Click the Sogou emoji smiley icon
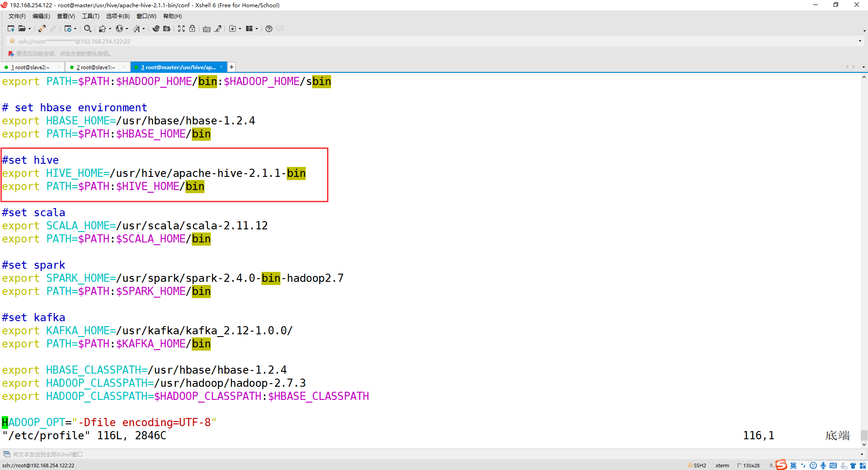Screen dimensions: 868x470 click(813, 465)
